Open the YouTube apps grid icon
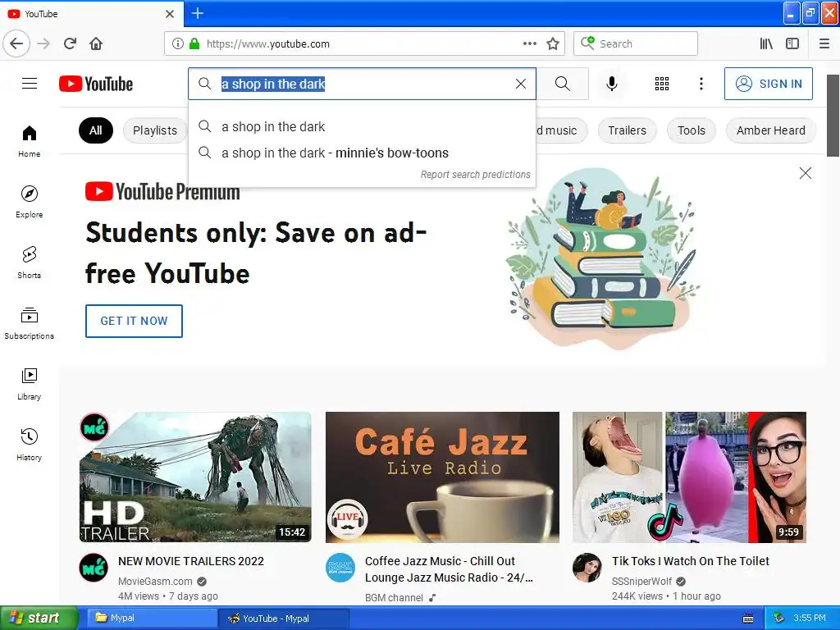This screenshot has height=630, width=840. pos(662,84)
